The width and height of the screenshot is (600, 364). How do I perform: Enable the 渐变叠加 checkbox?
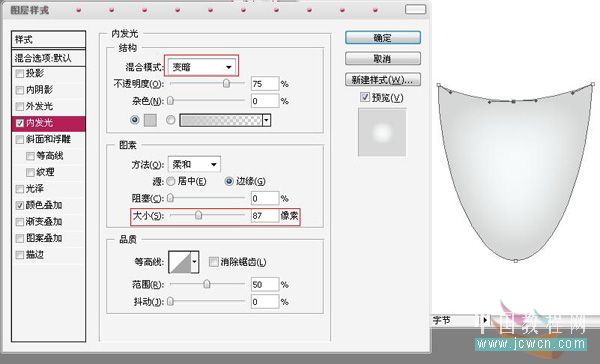click(x=20, y=222)
